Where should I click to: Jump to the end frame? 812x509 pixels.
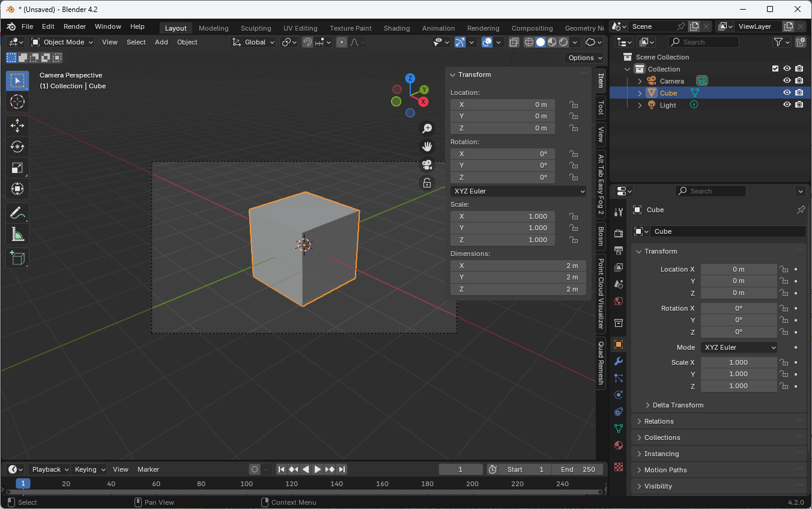pos(342,469)
